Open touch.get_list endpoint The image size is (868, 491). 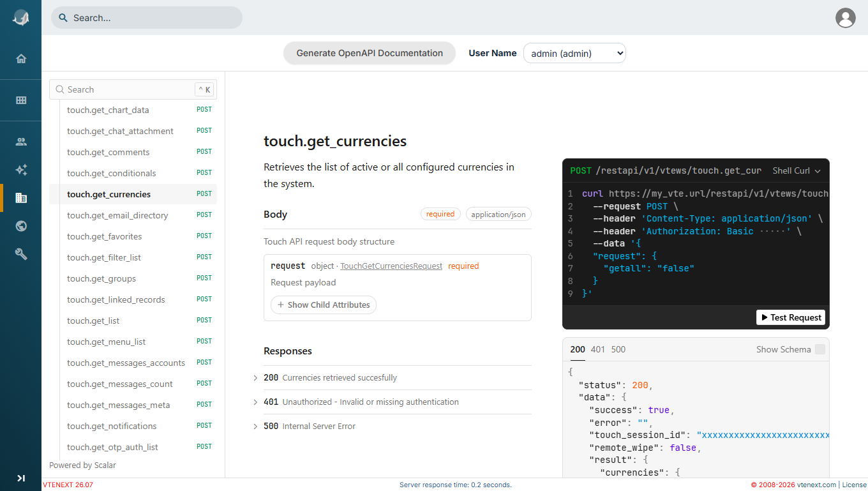[x=133, y=321]
